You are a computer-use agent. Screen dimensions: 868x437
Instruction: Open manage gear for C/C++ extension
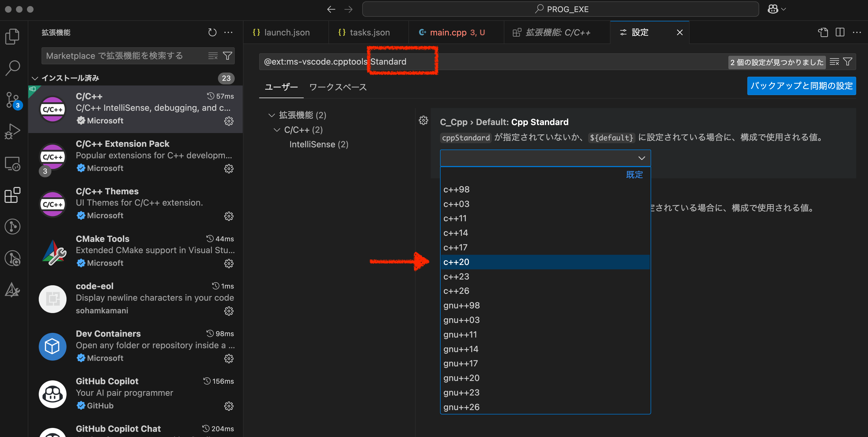pos(229,121)
